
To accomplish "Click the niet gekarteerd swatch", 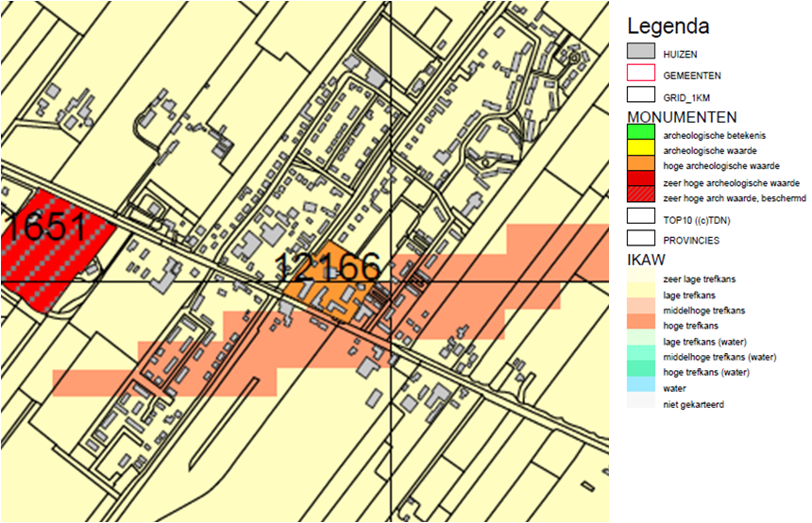I will pyautogui.click(x=640, y=399).
